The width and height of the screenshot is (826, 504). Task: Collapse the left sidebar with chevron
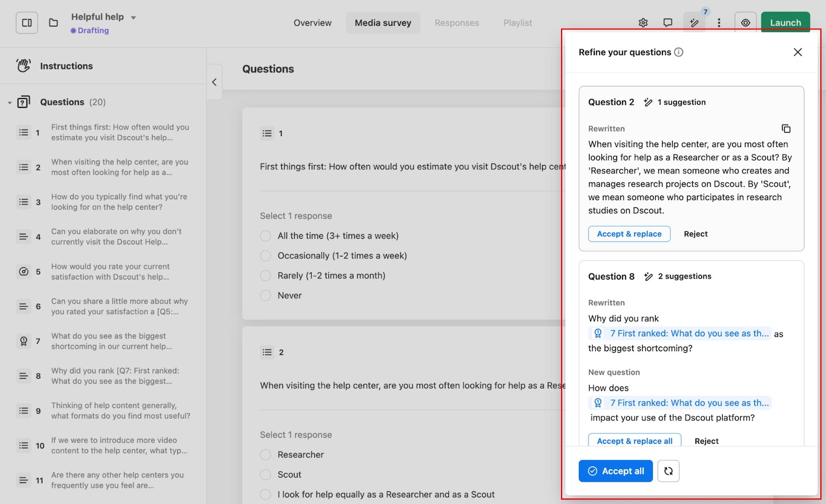pyautogui.click(x=214, y=82)
